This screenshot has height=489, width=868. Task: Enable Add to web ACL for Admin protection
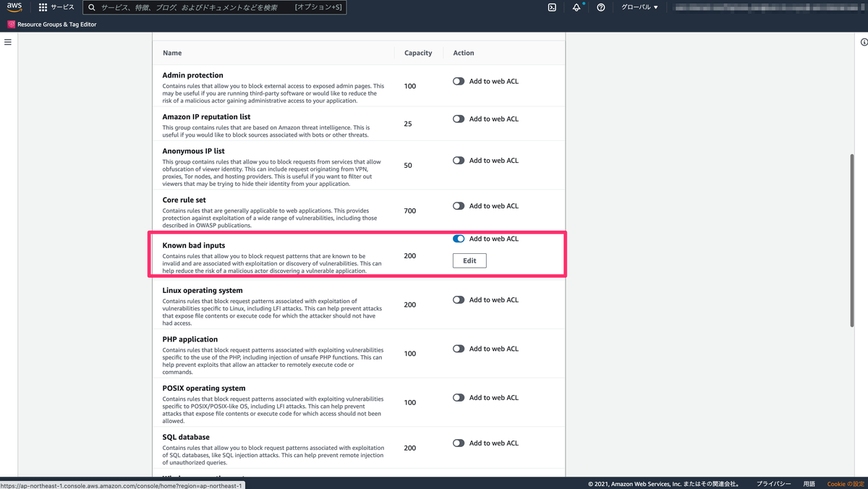coord(458,81)
